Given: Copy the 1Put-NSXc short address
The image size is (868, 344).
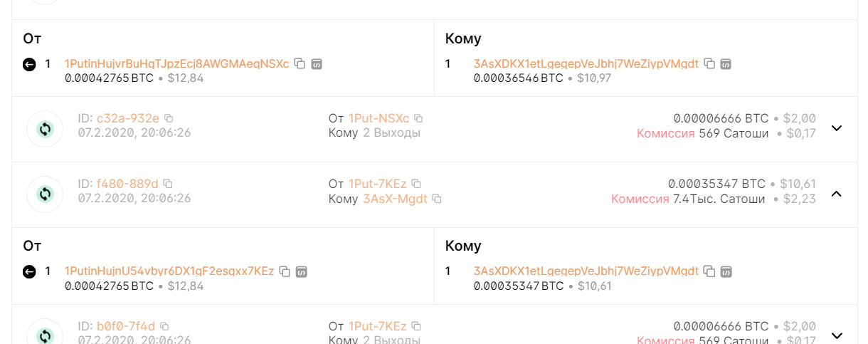Looking at the screenshot, I should [418, 118].
